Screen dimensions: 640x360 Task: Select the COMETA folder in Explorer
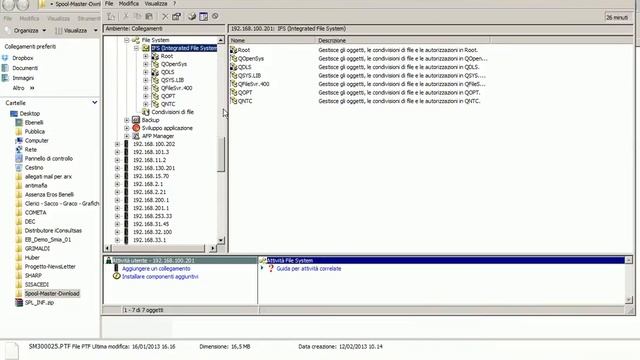point(36,213)
